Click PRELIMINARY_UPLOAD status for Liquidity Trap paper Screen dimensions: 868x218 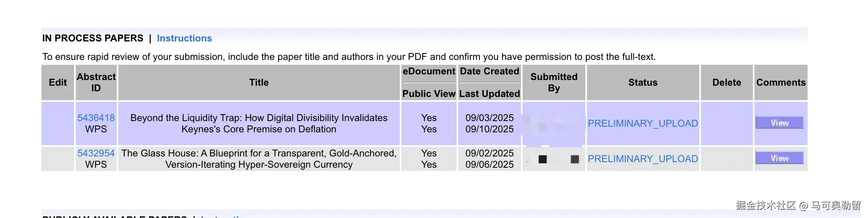[x=643, y=123]
